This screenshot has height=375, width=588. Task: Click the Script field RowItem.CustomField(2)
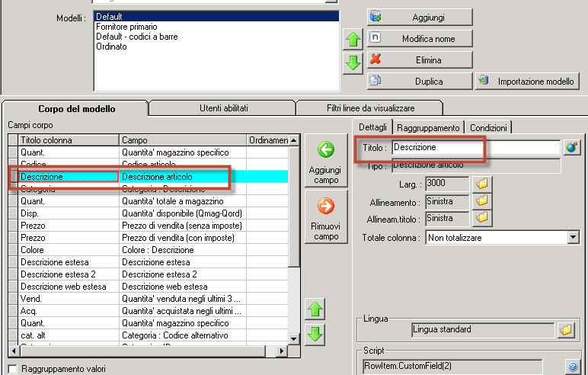coord(452,366)
